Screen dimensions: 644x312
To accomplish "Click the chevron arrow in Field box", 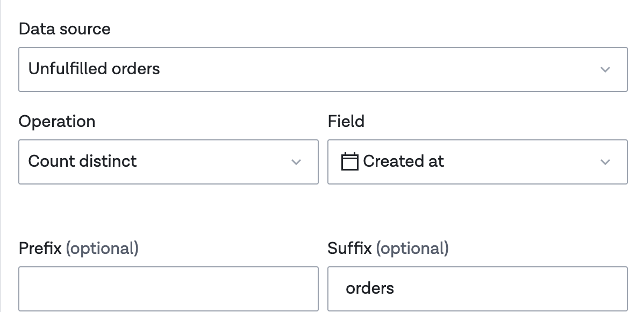I will (x=605, y=162).
